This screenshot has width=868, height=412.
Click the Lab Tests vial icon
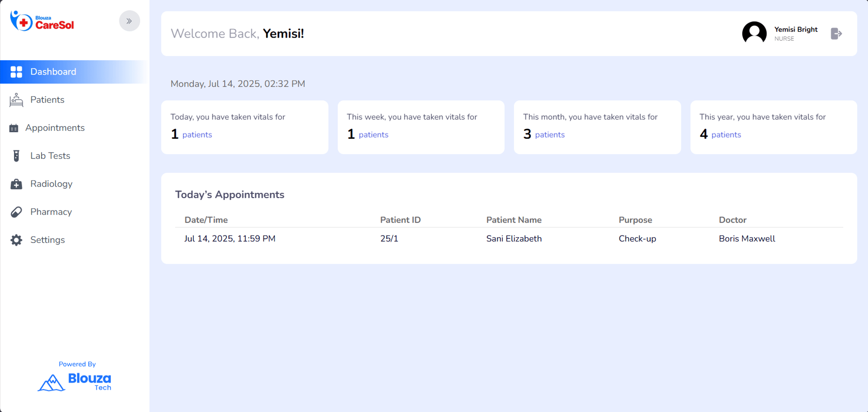pos(16,156)
